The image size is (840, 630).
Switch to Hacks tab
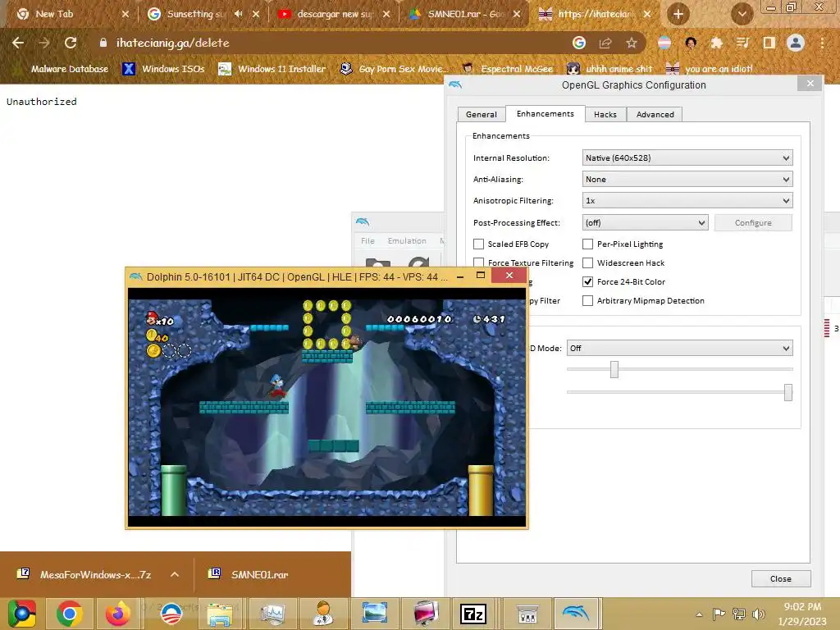point(605,115)
